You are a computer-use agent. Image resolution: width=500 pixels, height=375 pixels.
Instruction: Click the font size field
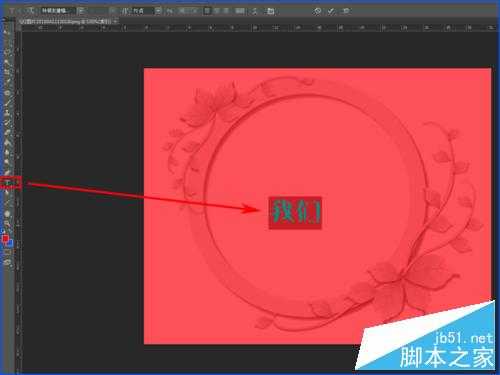(x=143, y=11)
